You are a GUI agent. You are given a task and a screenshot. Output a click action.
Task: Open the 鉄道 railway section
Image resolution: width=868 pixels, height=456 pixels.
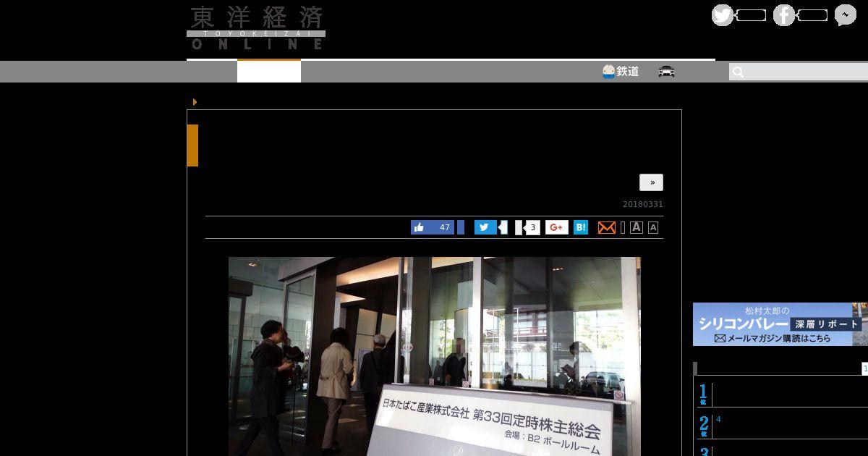621,71
